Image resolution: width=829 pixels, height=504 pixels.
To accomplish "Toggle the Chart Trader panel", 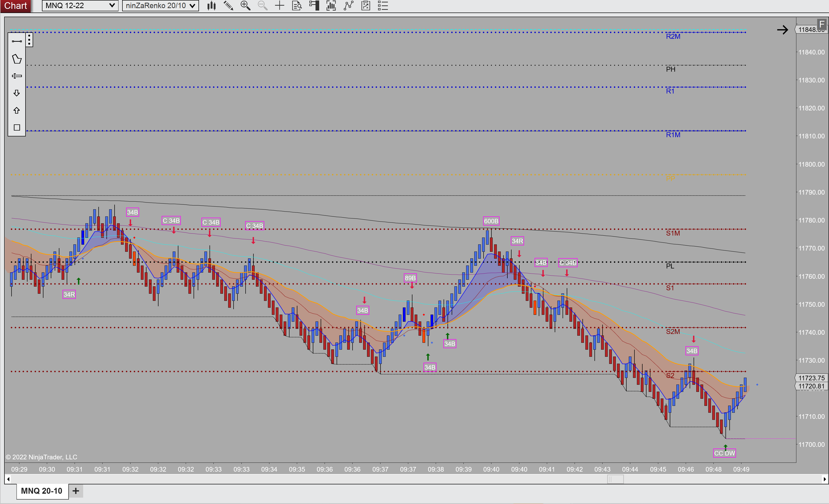I will point(314,6).
